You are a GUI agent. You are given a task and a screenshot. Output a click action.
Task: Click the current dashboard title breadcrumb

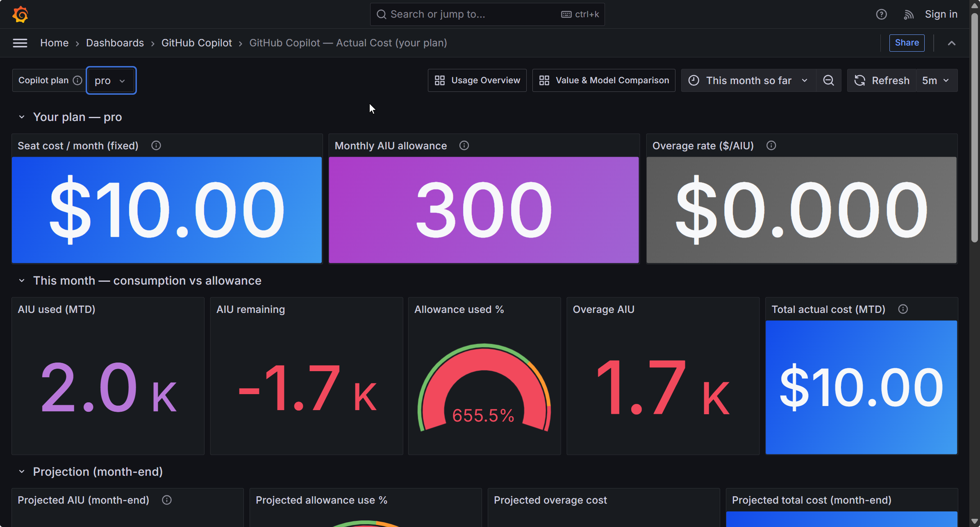[348, 43]
